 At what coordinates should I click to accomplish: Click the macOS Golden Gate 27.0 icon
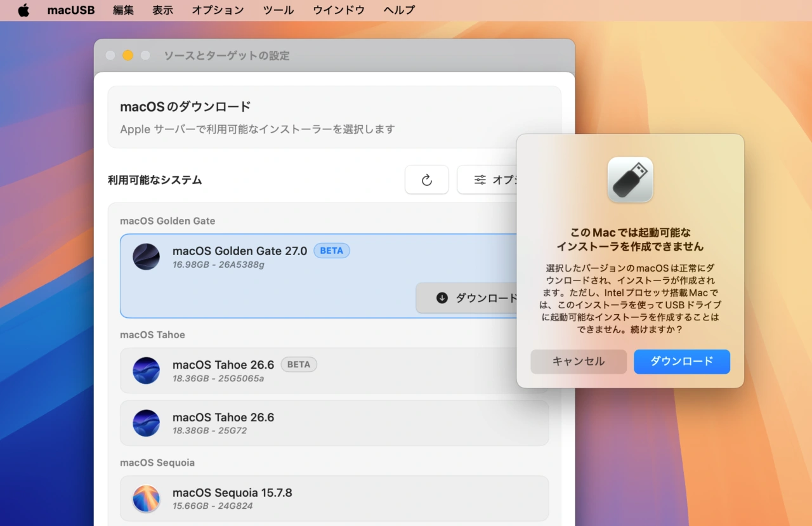[x=146, y=257]
